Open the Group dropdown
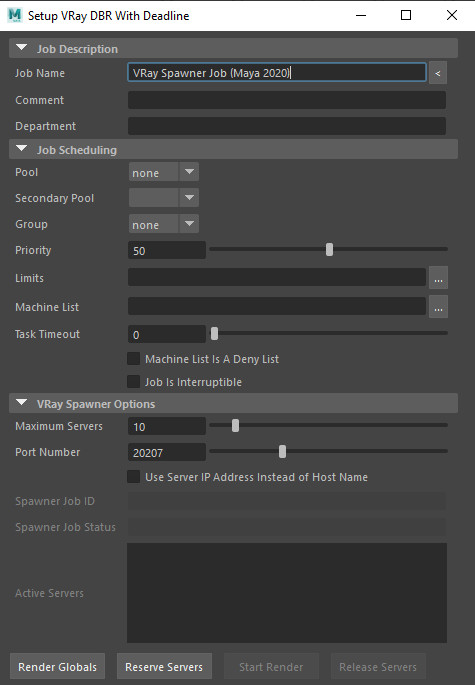The width and height of the screenshot is (475, 685). pyautogui.click(x=163, y=224)
